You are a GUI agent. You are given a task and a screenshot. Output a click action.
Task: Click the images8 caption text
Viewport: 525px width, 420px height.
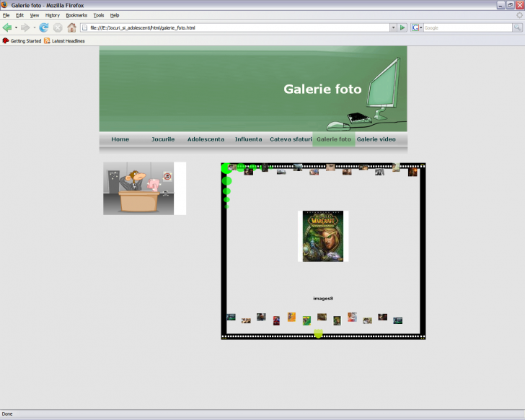click(x=323, y=299)
